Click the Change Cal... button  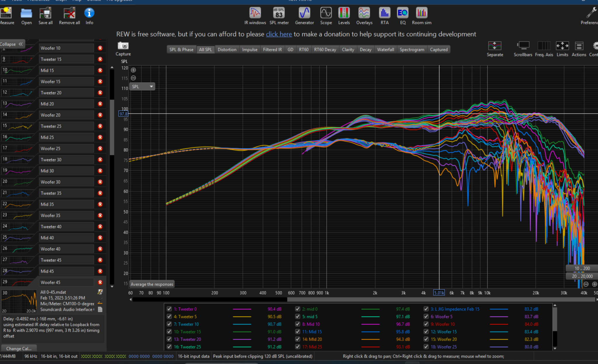(19, 349)
